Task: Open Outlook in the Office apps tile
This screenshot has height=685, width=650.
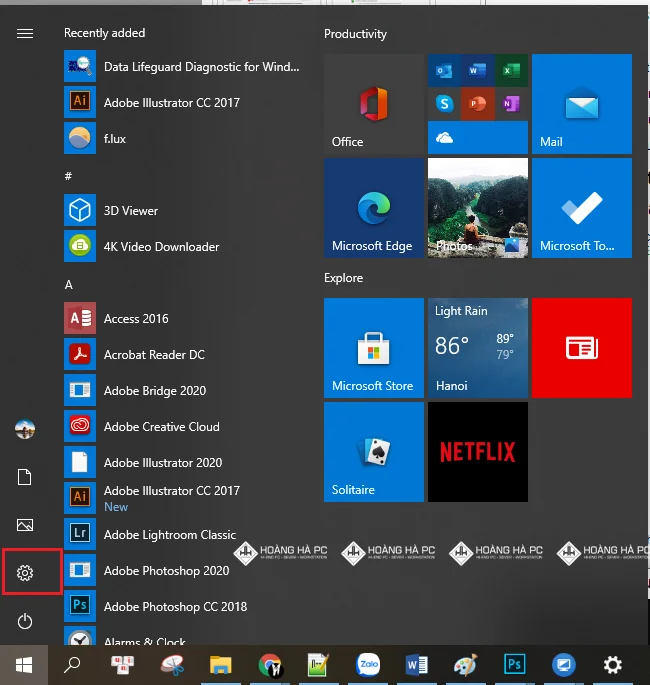Action: pos(444,70)
